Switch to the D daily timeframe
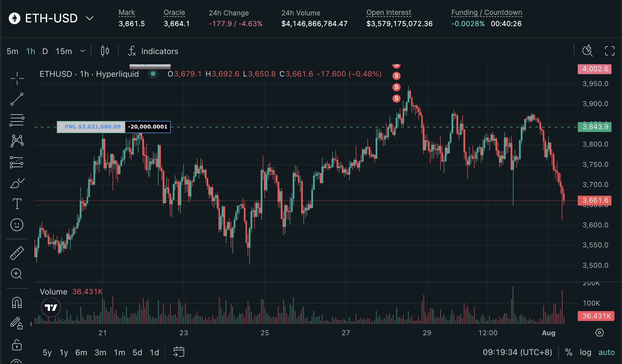The image size is (622, 364). point(45,51)
